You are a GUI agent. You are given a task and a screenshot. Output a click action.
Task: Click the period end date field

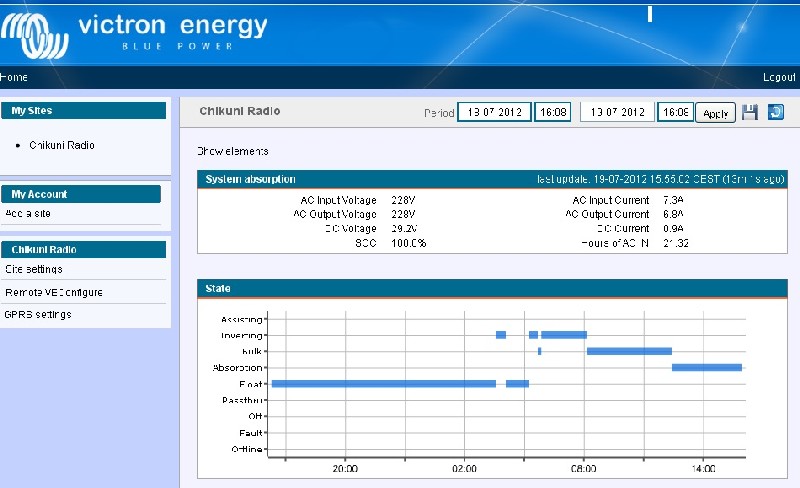pyautogui.click(x=617, y=112)
